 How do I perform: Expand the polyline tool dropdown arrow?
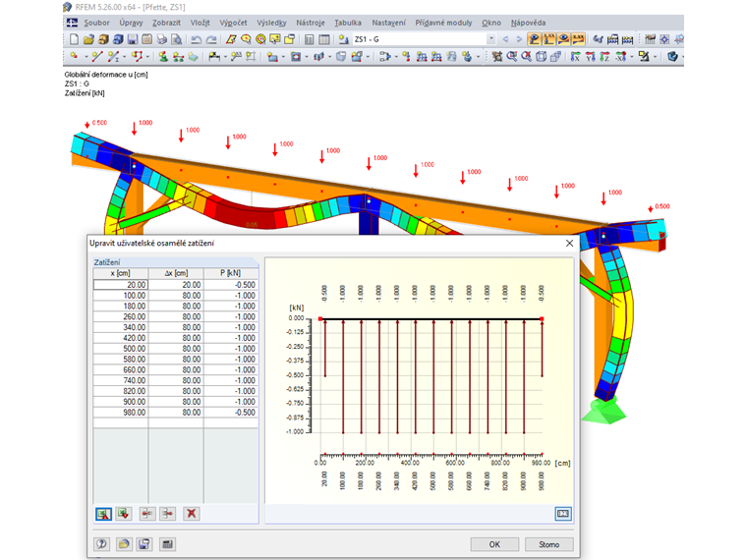point(147,57)
